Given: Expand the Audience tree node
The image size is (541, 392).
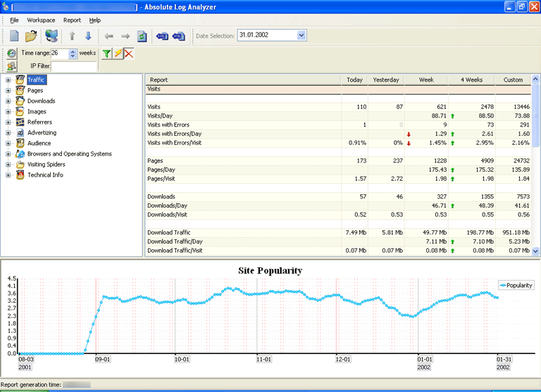Looking at the screenshot, I should (x=8, y=144).
